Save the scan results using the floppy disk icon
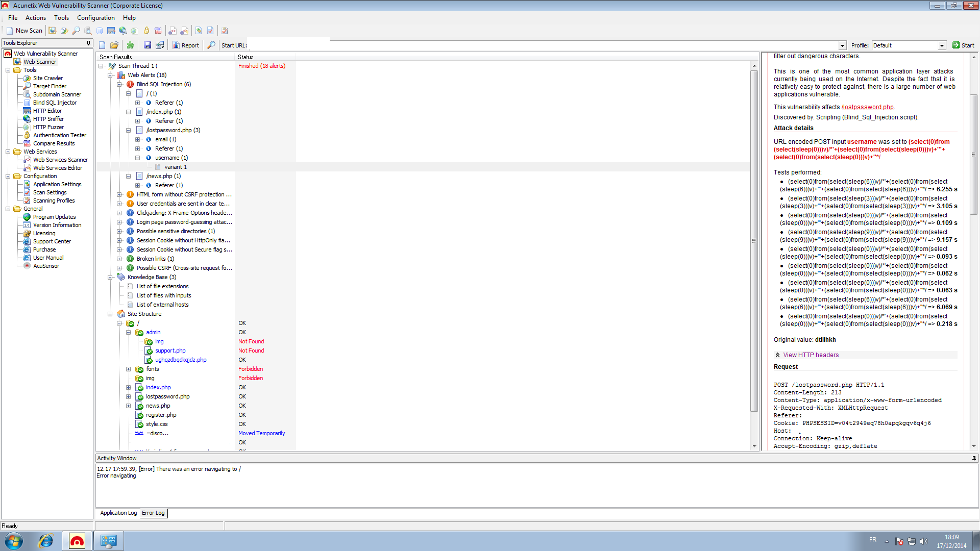 coord(148,45)
